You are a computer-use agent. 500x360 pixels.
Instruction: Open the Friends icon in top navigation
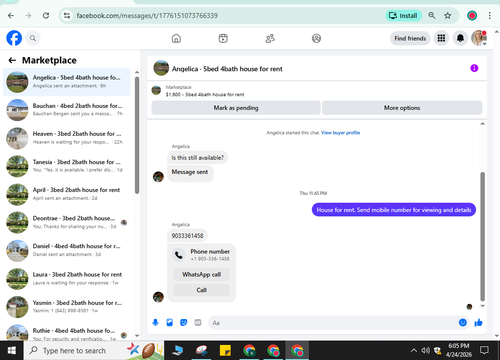[x=270, y=38]
